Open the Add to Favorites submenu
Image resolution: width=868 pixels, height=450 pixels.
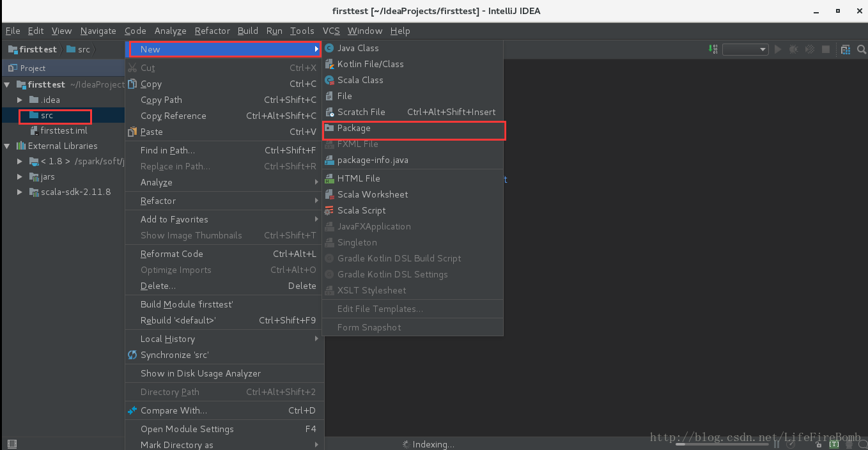(x=224, y=219)
